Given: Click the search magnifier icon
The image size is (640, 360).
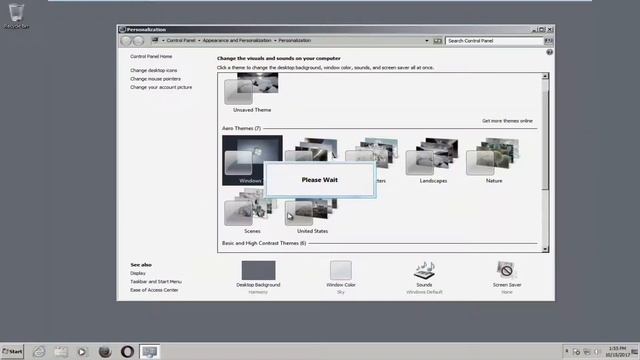Looking at the screenshot, I should click(548, 41).
